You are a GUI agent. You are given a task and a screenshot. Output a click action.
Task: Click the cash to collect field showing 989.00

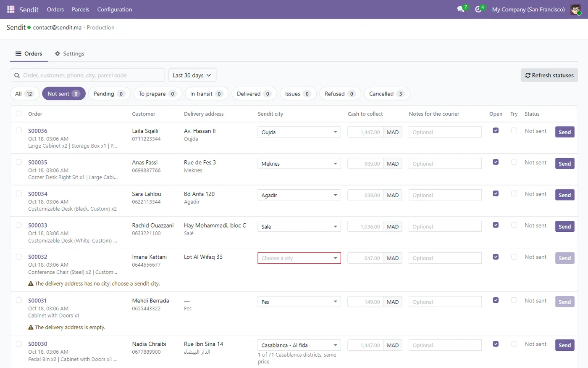coord(365,164)
